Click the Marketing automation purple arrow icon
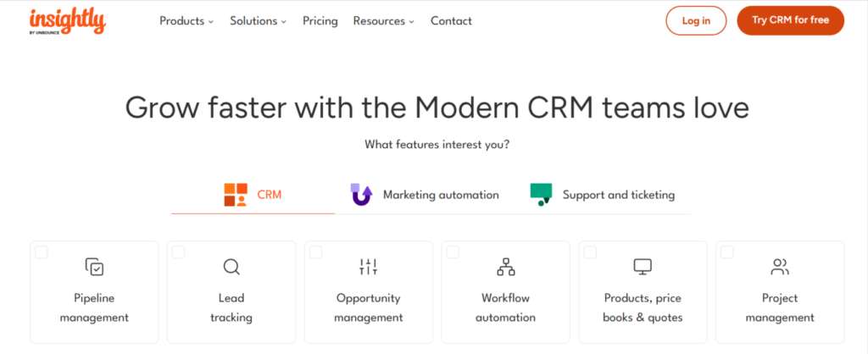Image resolution: width=868 pixels, height=354 pixels. (x=361, y=195)
